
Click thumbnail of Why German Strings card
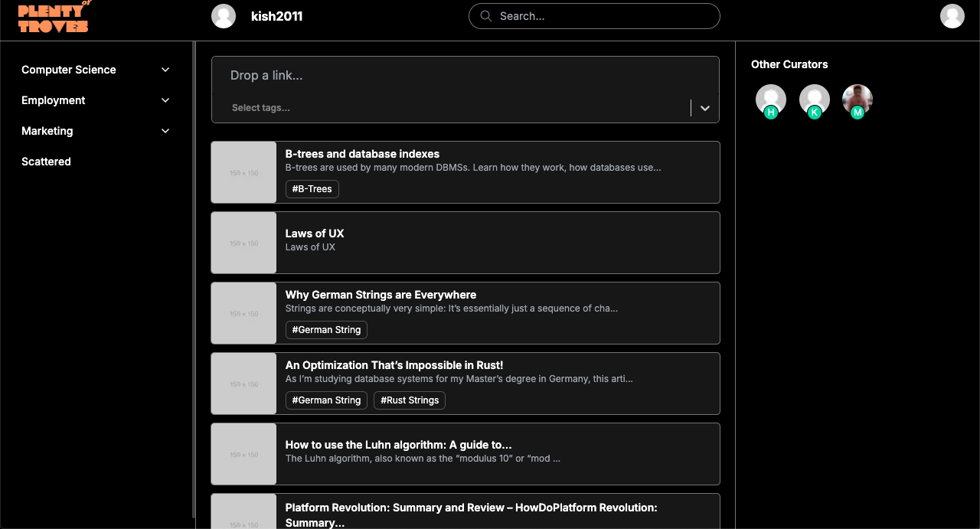[244, 313]
